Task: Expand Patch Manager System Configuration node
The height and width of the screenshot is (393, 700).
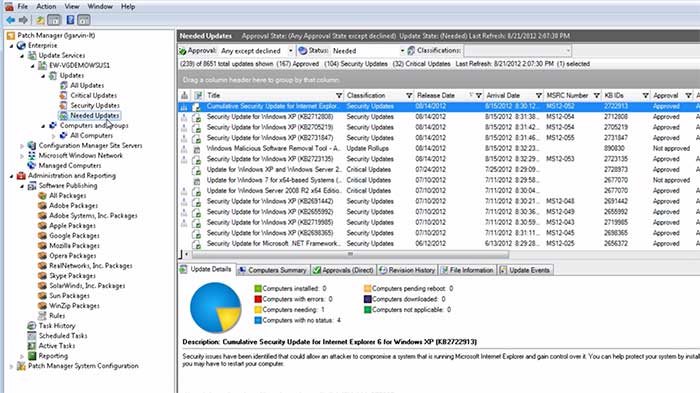Action: point(12,366)
